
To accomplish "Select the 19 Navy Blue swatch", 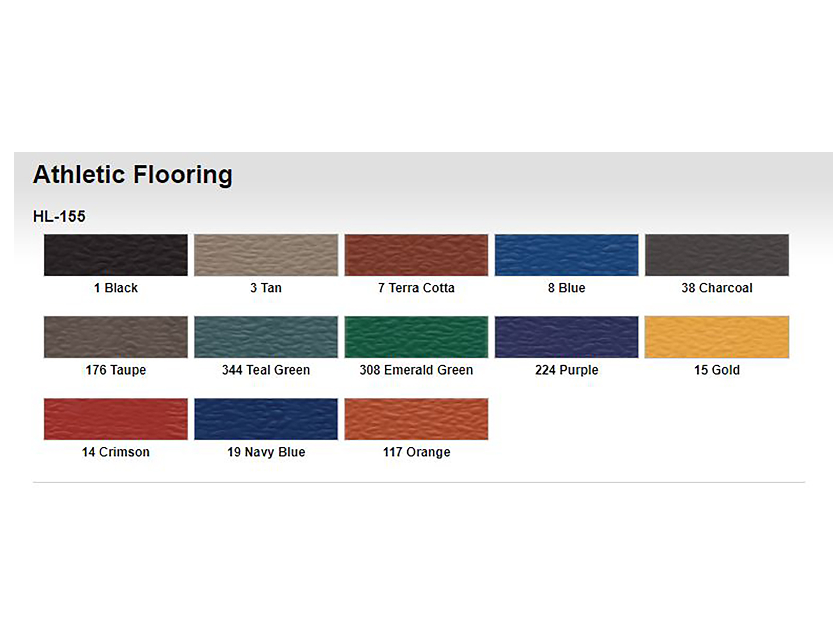I will tap(266, 419).
